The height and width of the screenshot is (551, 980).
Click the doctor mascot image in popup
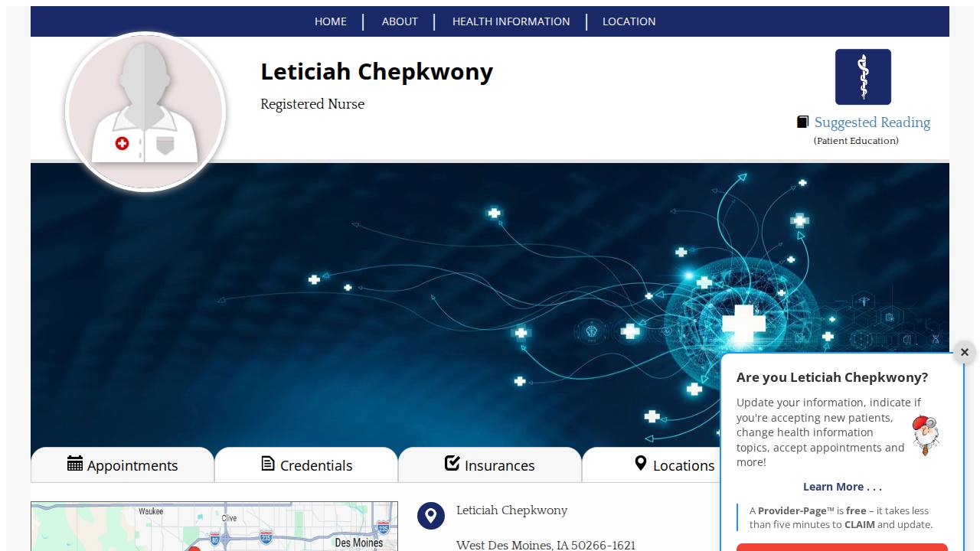(x=926, y=435)
